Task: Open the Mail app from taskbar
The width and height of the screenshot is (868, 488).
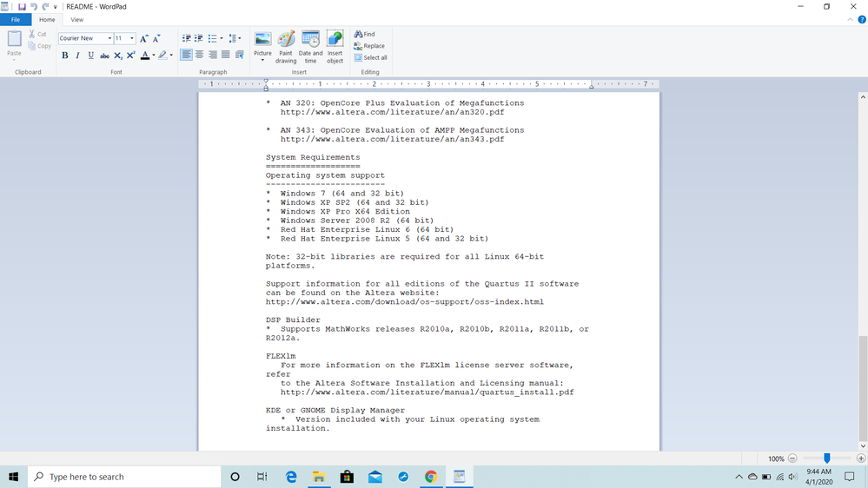Action: click(374, 477)
